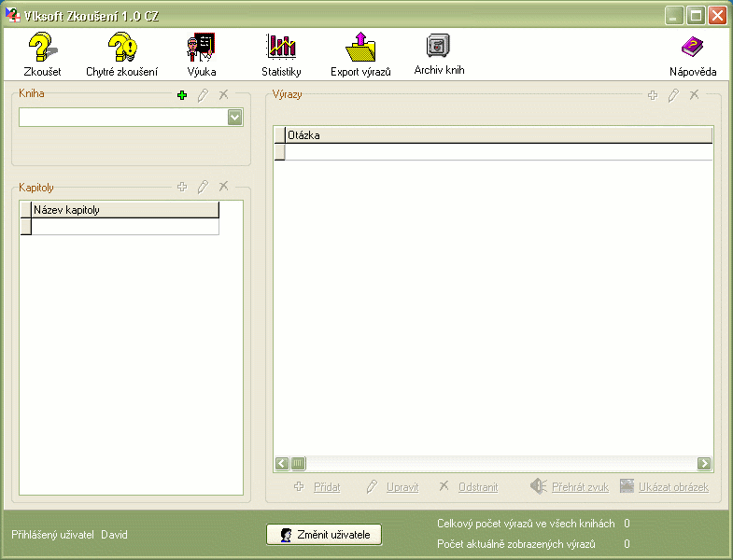Open Nápověda help book

pos(693,56)
